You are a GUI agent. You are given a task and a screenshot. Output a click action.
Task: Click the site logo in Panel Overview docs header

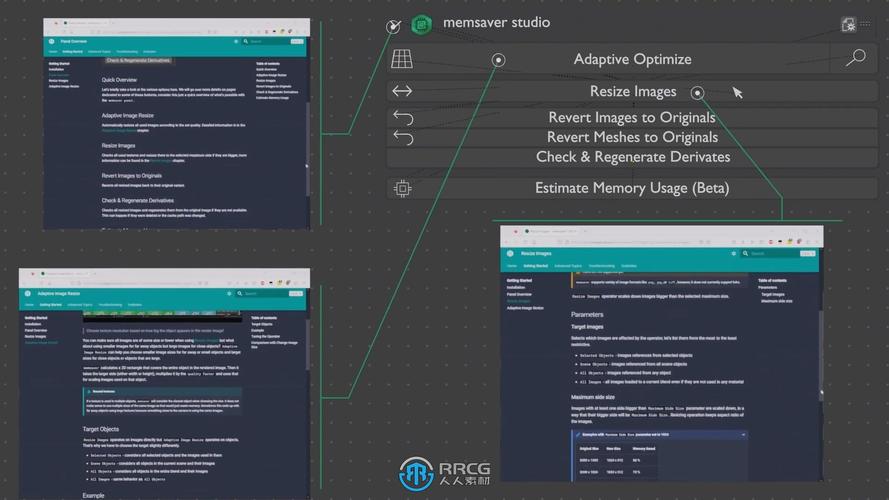point(52,41)
